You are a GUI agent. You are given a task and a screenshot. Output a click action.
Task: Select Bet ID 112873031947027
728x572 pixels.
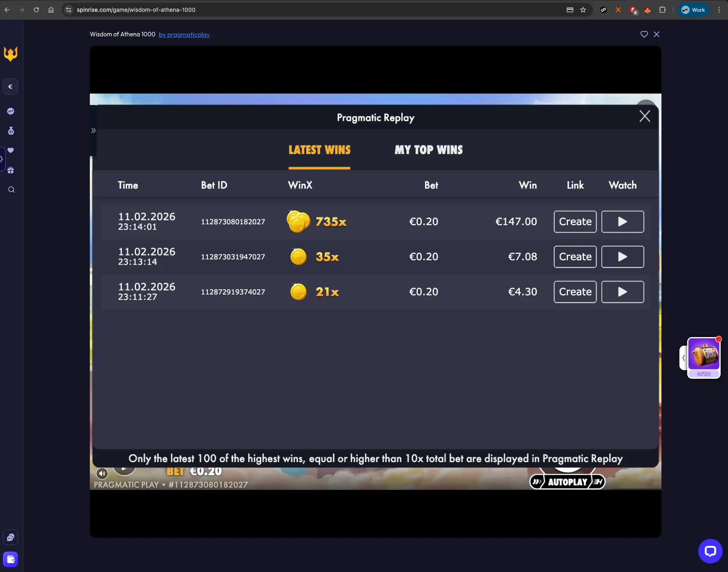[233, 257]
